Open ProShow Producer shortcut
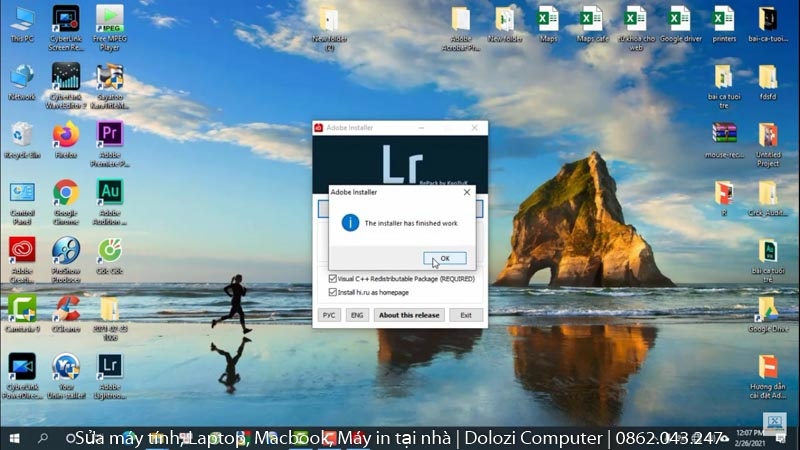 [66, 260]
